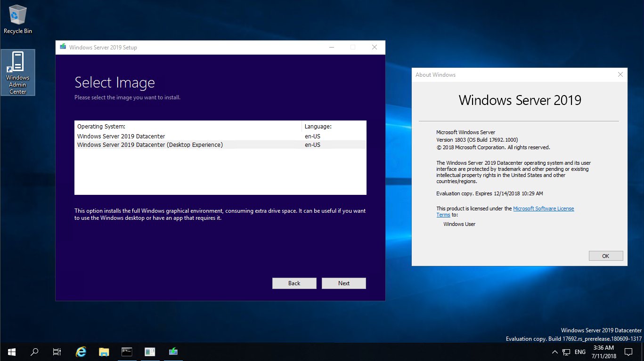Open File Explorer from the taskbar

[x=104, y=352]
